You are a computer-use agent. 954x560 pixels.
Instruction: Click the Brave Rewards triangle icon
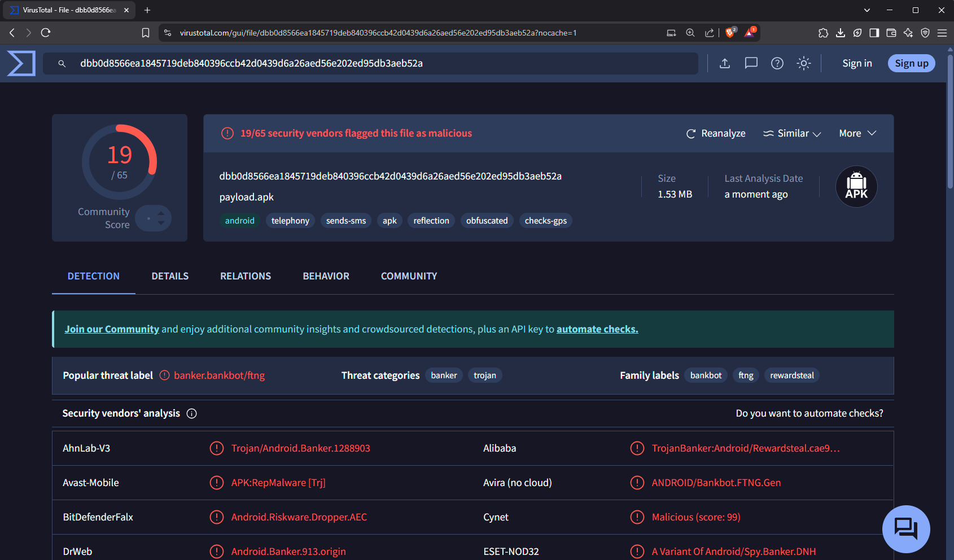(750, 33)
